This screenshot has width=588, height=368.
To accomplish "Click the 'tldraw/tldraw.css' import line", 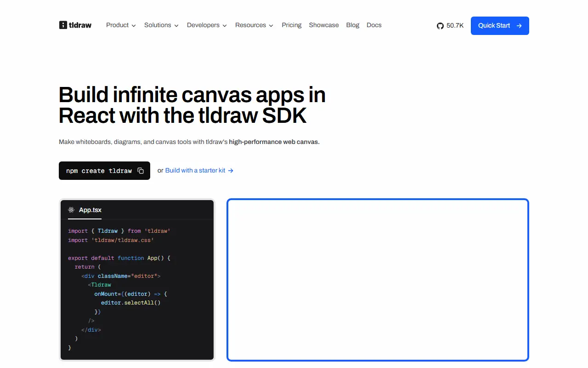I will click(x=111, y=240).
